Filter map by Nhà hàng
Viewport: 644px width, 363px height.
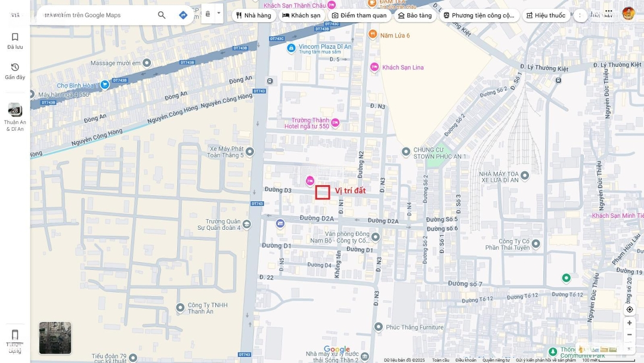coord(253,16)
